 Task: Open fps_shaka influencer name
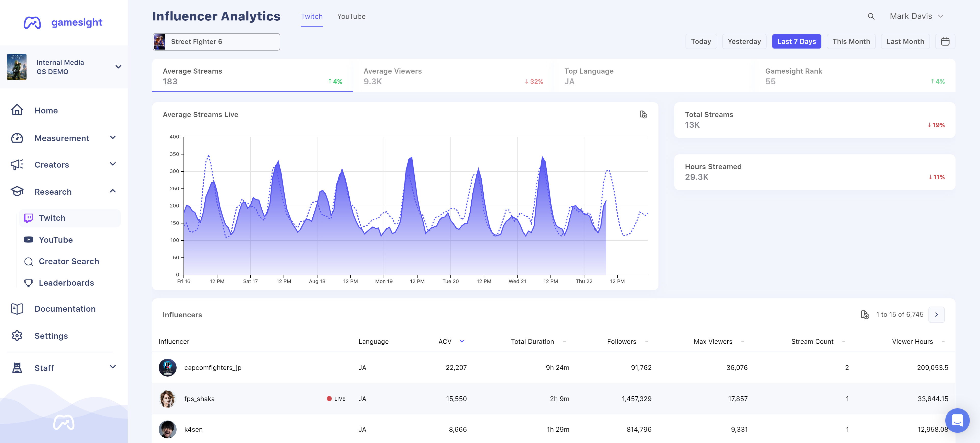[199, 399]
